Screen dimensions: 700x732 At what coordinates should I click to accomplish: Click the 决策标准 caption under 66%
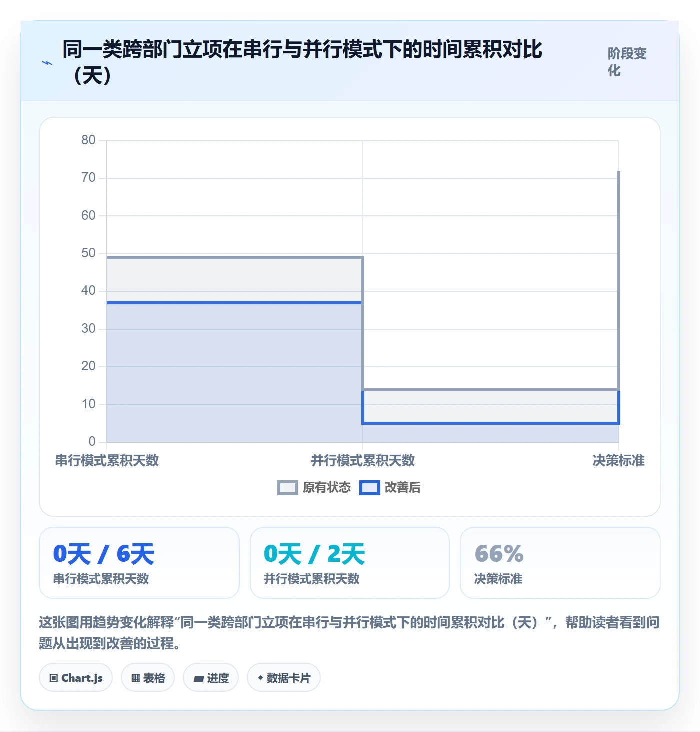[x=498, y=579]
